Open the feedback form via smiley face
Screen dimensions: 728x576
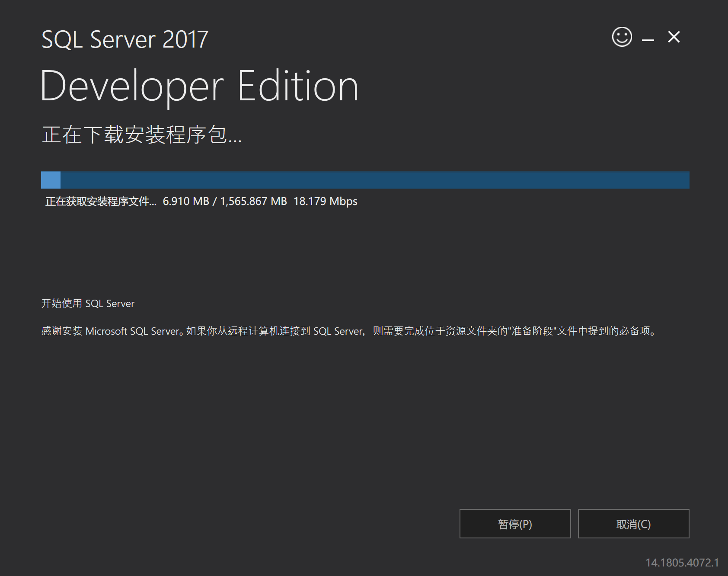point(621,37)
